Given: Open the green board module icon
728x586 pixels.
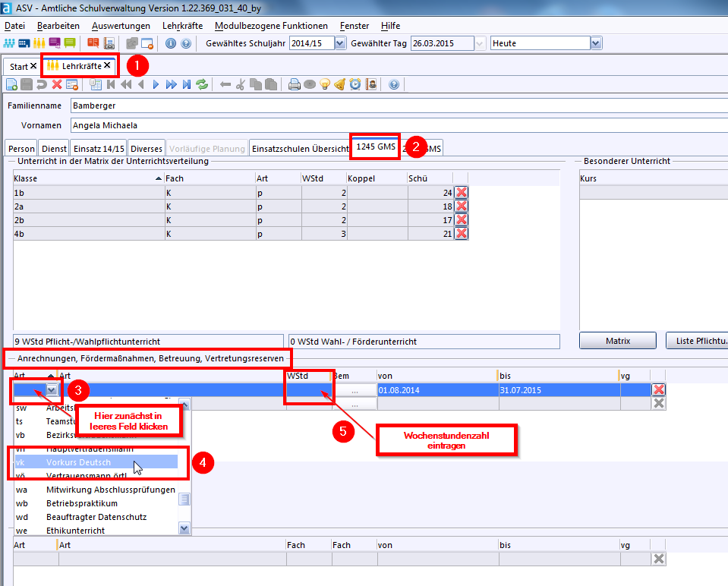Looking at the screenshot, I should coord(70,43).
